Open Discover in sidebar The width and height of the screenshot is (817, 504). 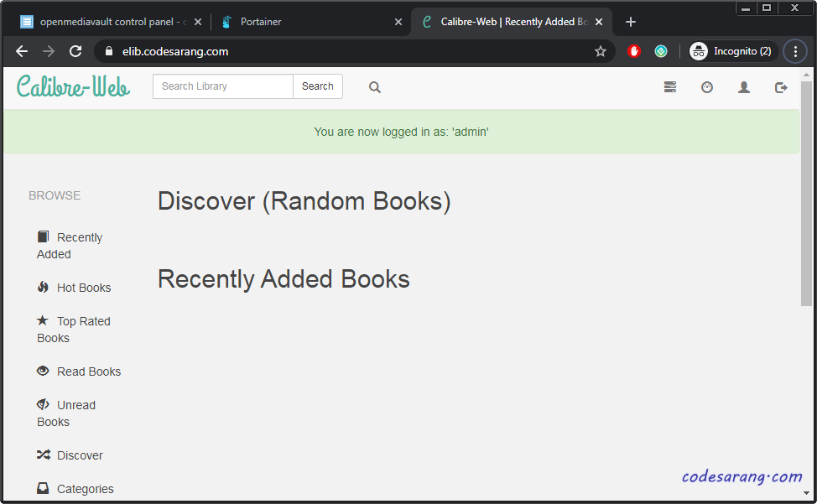[x=70, y=455]
